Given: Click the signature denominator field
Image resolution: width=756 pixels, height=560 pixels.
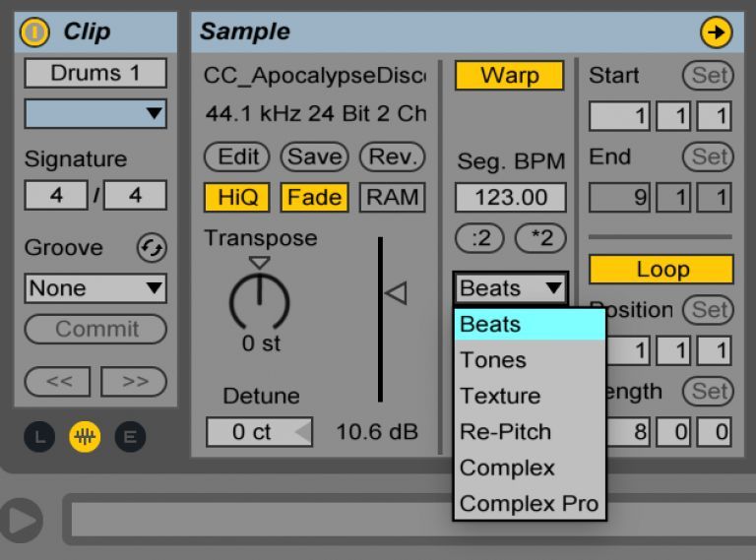Looking at the screenshot, I should click(136, 195).
